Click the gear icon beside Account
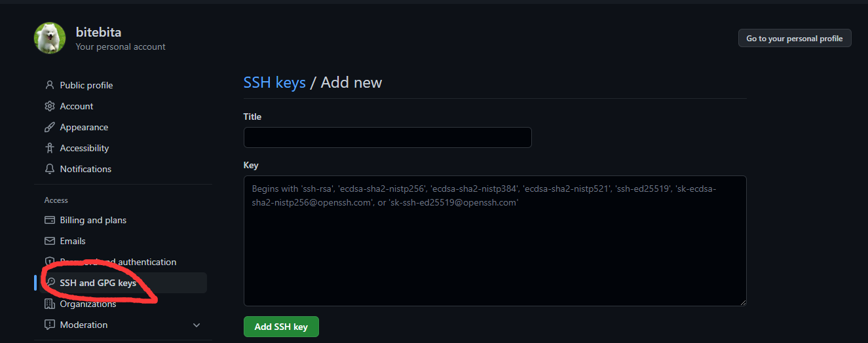This screenshot has height=343, width=868. 49,106
